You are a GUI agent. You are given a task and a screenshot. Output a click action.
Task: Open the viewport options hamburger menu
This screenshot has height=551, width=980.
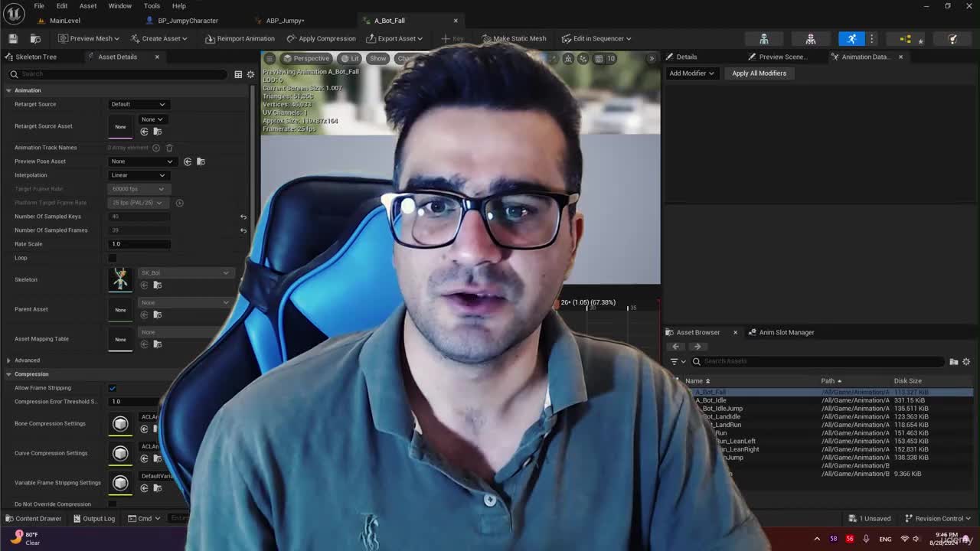tap(269, 58)
